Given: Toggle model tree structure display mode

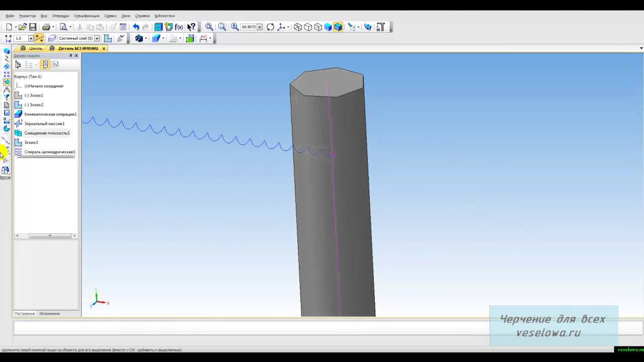Looking at the screenshot, I should click(18, 64).
